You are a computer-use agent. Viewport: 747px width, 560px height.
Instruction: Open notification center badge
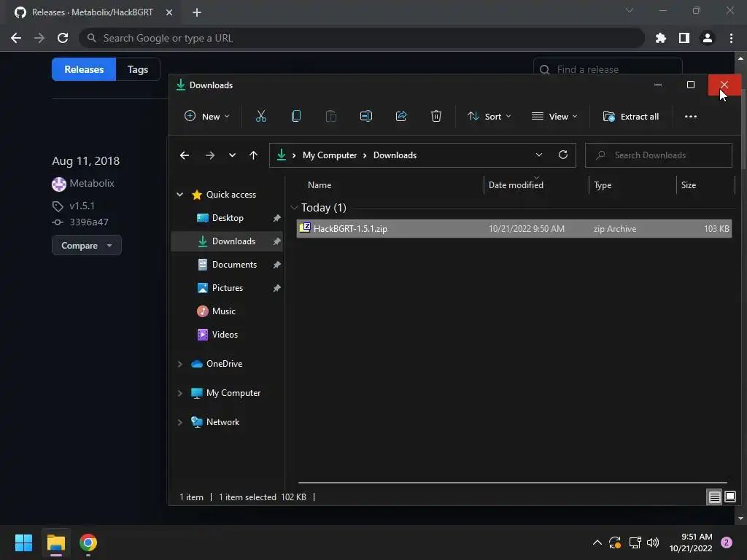click(x=727, y=542)
